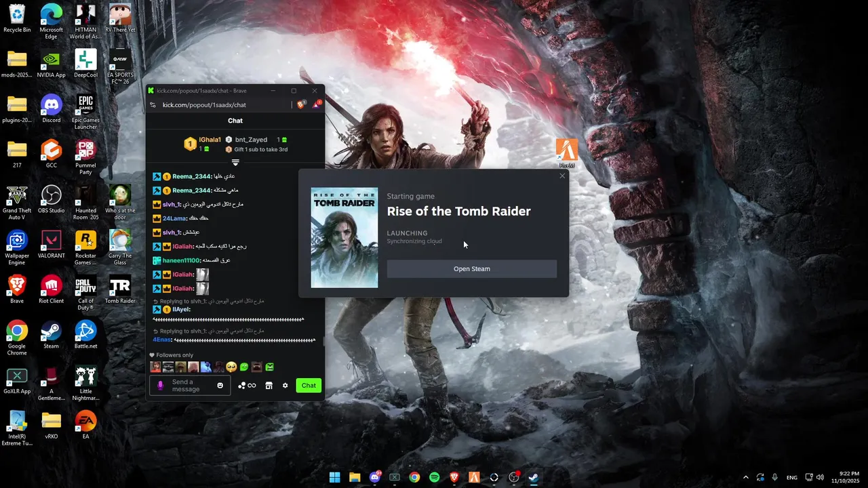The width and height of the screenshot is (868, 488).
Task: Open the emoji picker in message box
Action: (220, 386)
